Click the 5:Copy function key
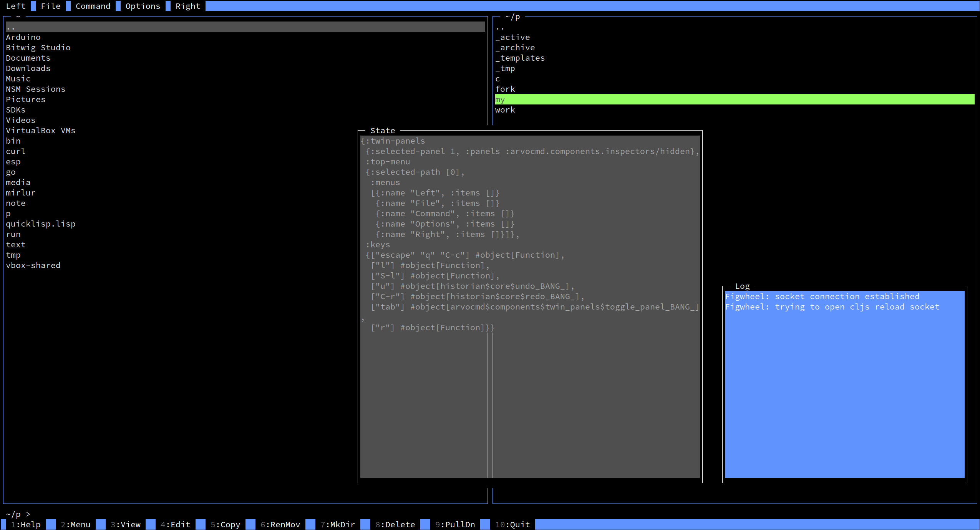Viewport: 980px width, 530px height. [226, 524]
